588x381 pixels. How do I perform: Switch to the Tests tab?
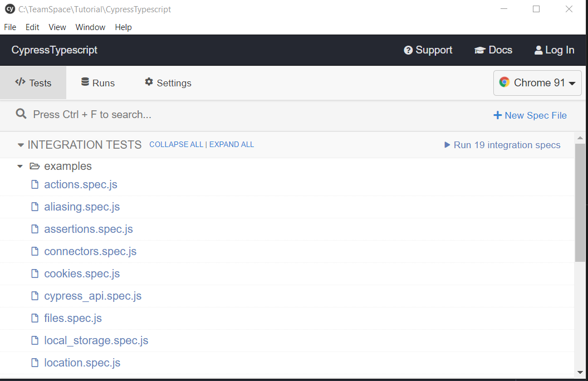33,83
